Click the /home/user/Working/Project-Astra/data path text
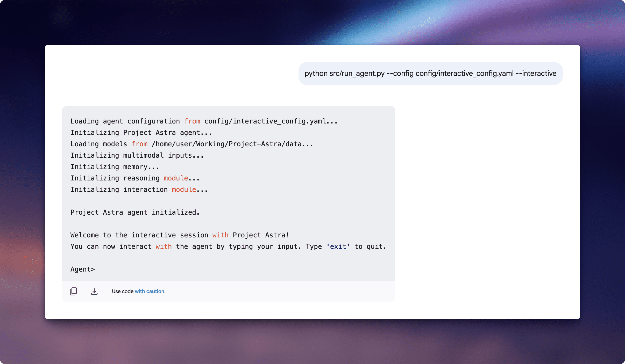Viewport: 625px width, 364px height. coord(226,144)
